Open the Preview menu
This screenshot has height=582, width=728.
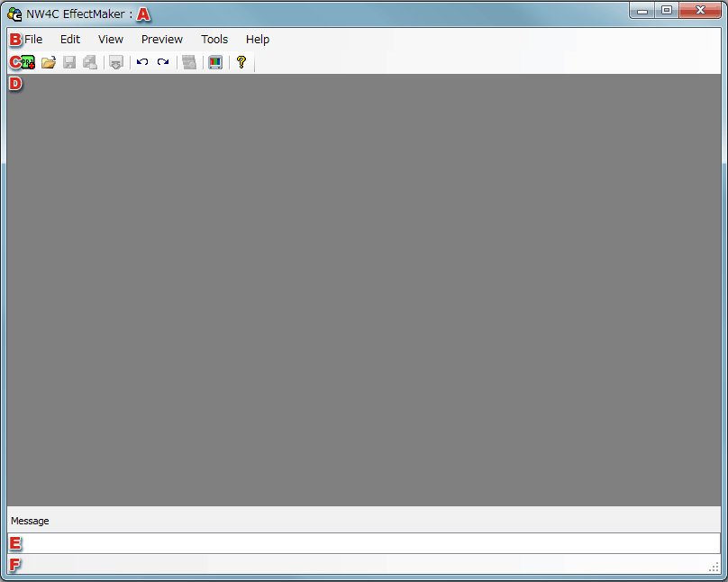pos(162,40)
